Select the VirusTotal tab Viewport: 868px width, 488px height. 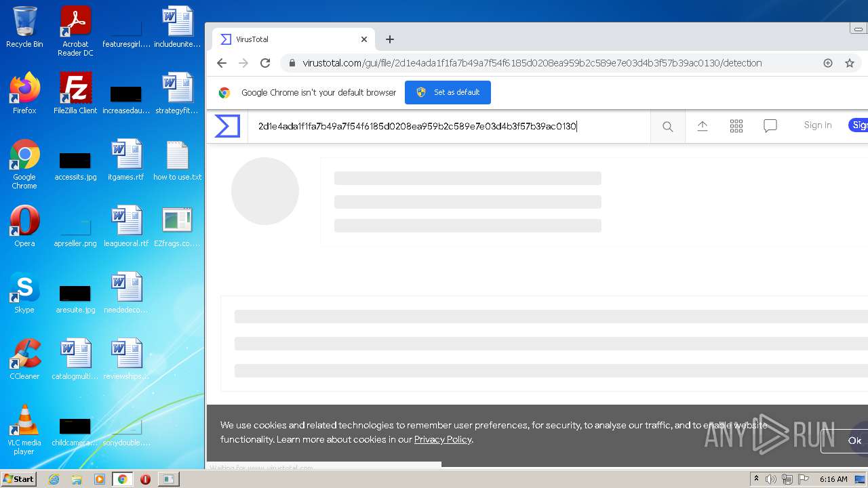(x=294, y=39)
